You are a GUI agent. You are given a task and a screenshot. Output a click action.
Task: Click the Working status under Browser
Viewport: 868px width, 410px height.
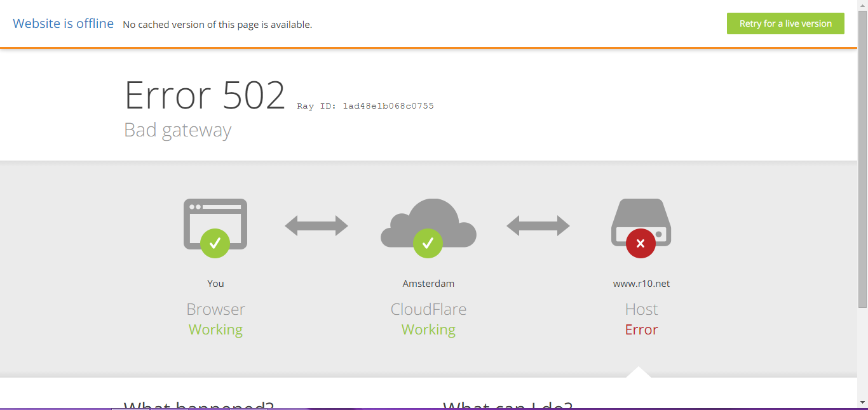tap(215, 330)
